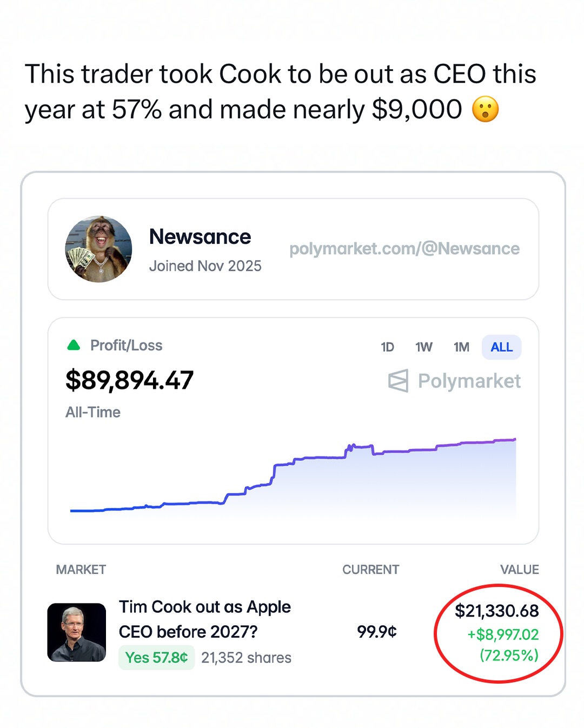Image resolution: width=584 pixels, height=728 pixels.
Task: Select the 1M time range tab
Action: [x=461, y=347]
